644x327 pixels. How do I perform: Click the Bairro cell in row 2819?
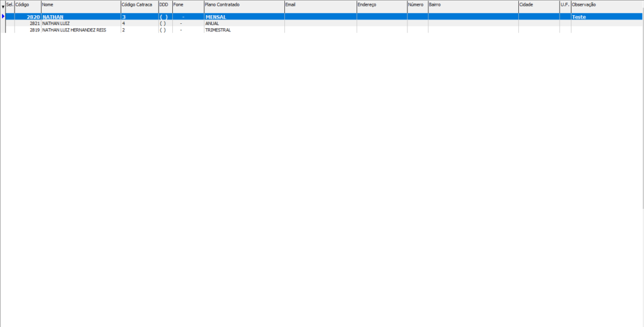[x=474, y=30]
